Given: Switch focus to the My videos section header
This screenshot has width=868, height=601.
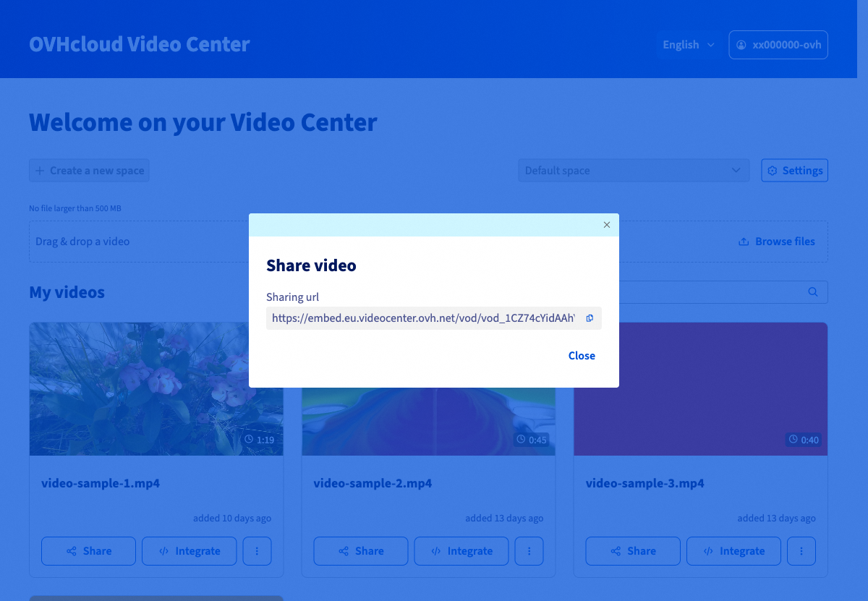Looking at the screenshot, I should coord(67,291).
